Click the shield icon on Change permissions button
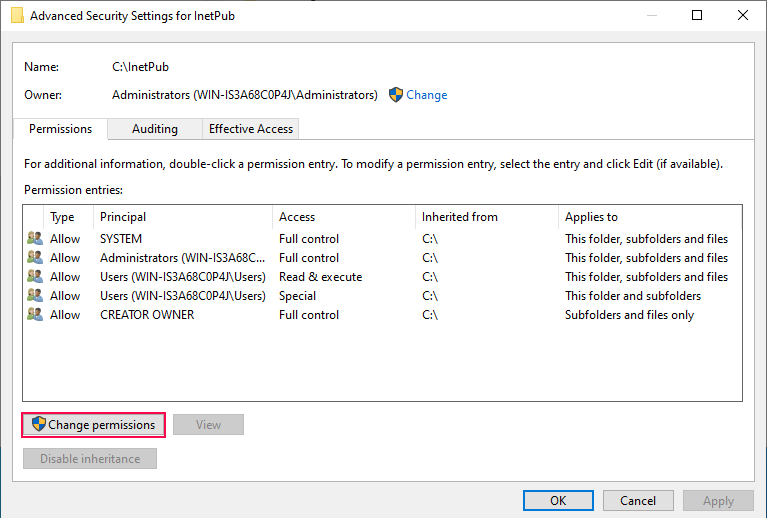The height and width of the screenshot is (518, 767). click(39, 425)
